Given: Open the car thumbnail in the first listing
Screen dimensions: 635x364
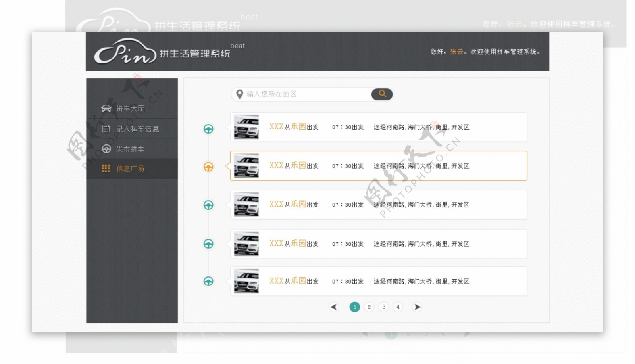Looking at the screenshot, I should point(246,127).
